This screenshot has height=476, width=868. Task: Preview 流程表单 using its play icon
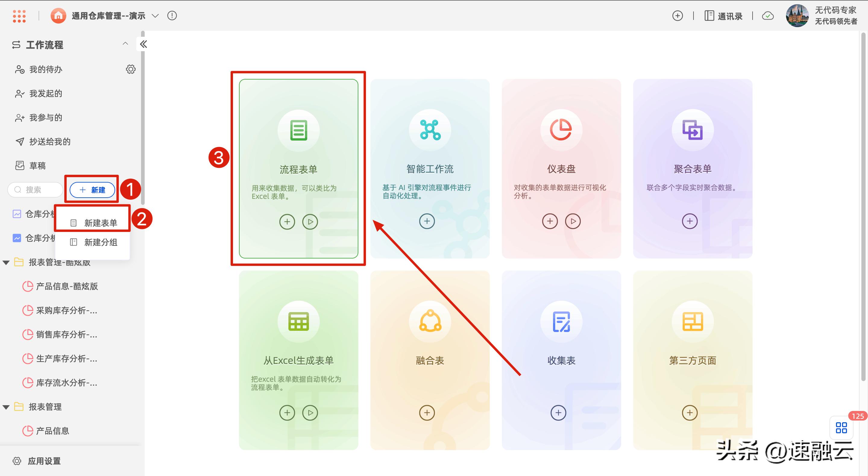(310, 222)
